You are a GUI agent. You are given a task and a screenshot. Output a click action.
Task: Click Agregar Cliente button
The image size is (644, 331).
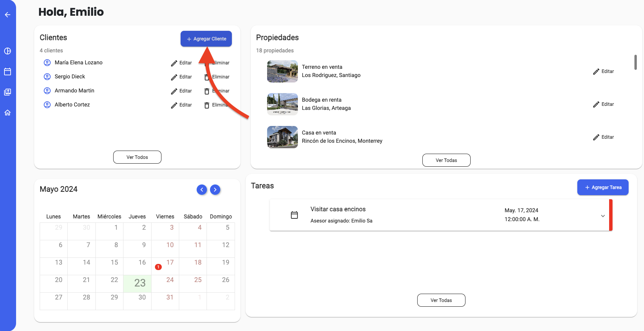pyautogui.click(x=206, y=39)
